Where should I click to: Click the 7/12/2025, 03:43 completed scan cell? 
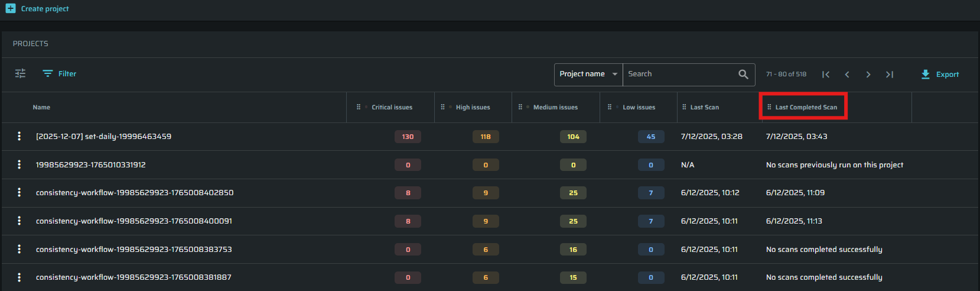[796, 137]
